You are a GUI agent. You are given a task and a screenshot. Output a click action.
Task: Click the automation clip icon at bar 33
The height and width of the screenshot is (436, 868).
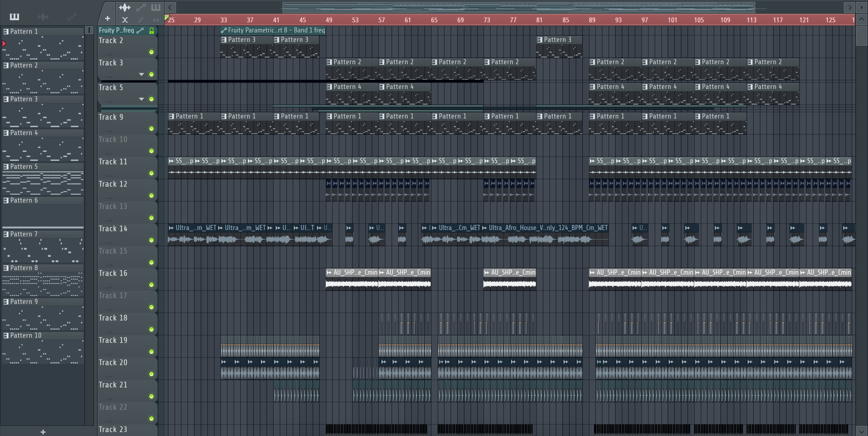224,31
